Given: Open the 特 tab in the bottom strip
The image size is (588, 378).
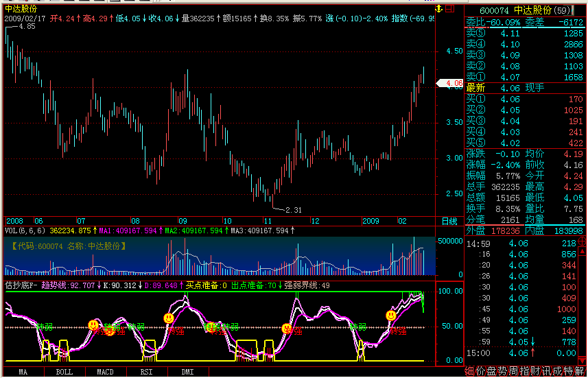Looking at the screenshot, I should pos(569,371).
